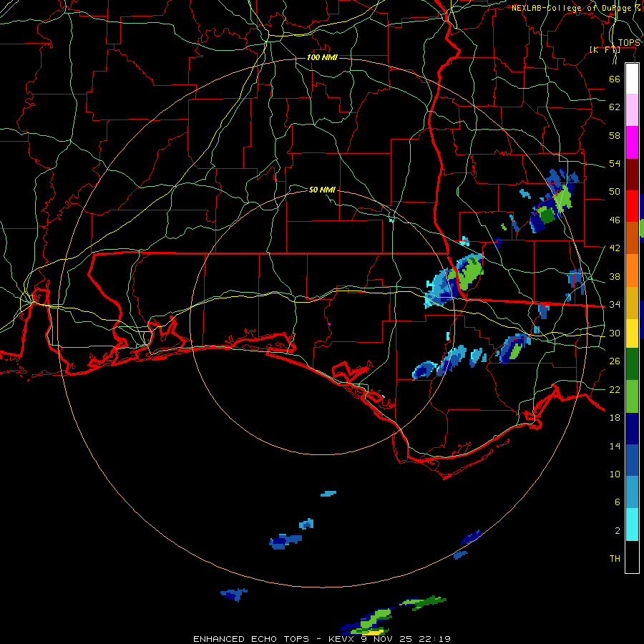The width and height of the screenshot is (644, 644).
Task: Click the 'ENHANCED ECHO TOPS' product title
Action: pos(251,639)
